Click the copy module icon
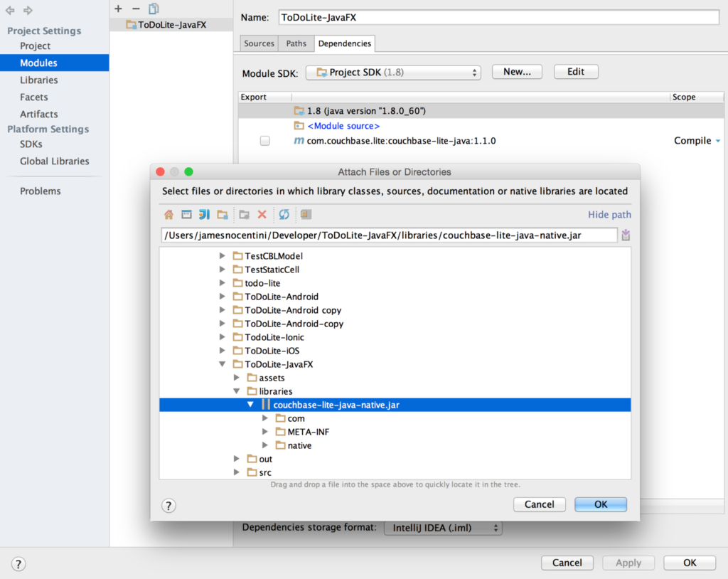This screenshot has width=728, height=579. tap(154, 9)
